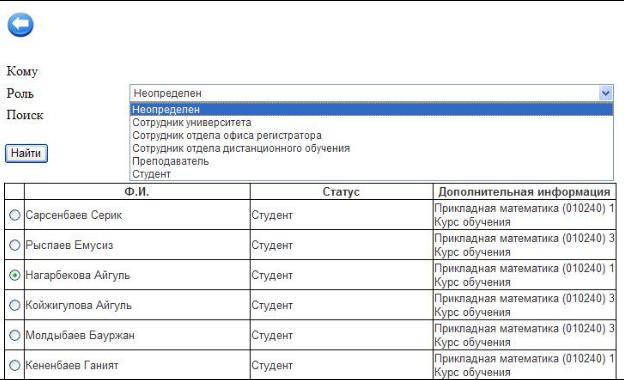This screenshot has height=380, width=624.
Task: Click name text Сарсенбаев Серик
Action: (x=74, y=215)
